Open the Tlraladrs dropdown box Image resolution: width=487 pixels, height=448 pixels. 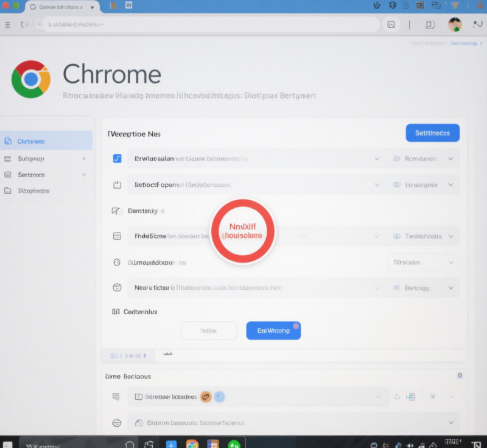tap(423, 263)
